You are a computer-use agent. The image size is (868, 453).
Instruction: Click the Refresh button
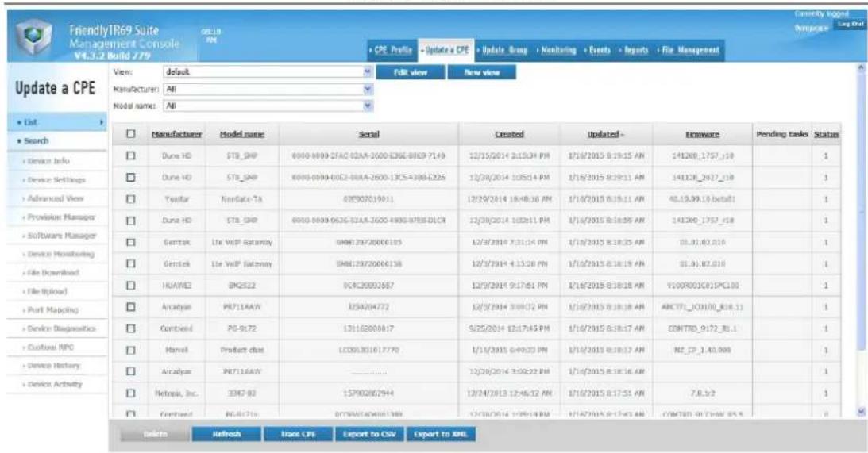tap(226, 434)
